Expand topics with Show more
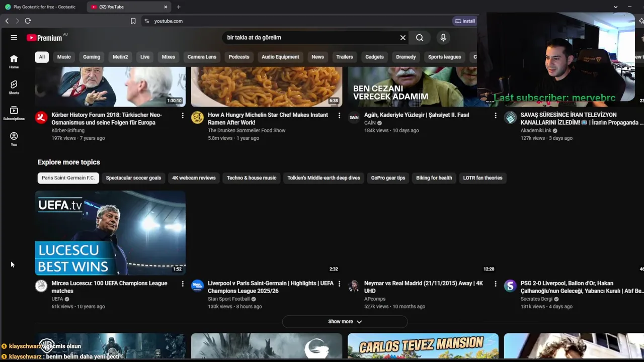 click(345, 322)
